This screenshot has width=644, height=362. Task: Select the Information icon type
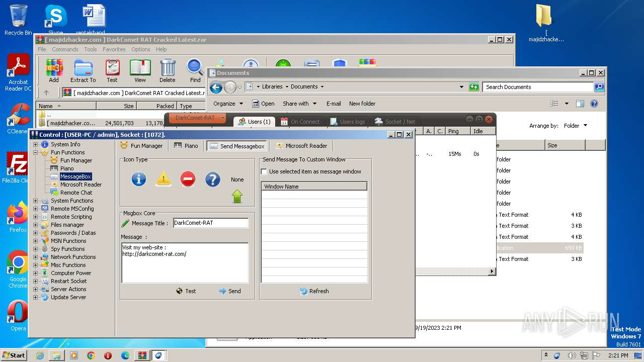pos(139,179)
